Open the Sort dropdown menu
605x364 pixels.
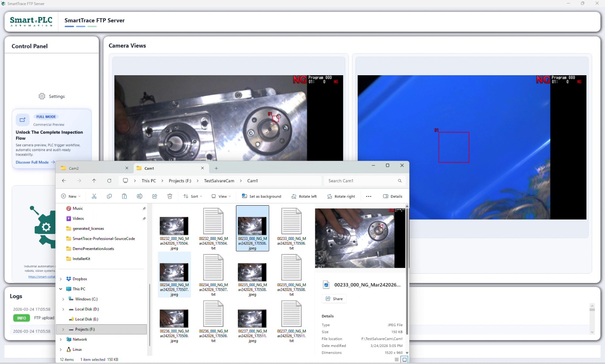[x=193, y=196]
